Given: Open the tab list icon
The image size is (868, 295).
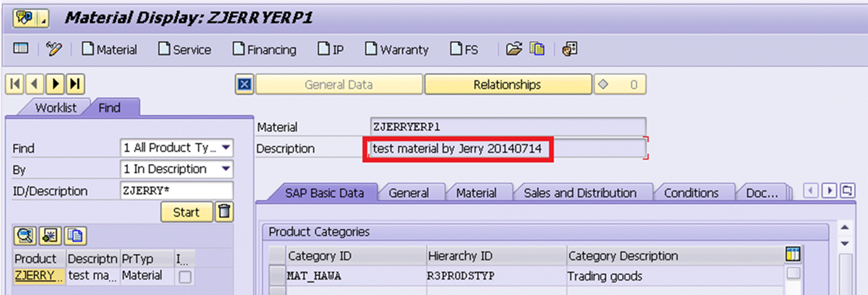Looking at the screenshot, I should 847,190.
